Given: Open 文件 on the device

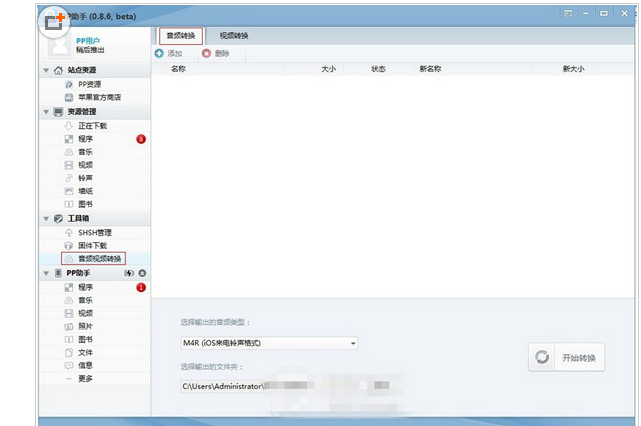Looking at the screenshot, I should (95, 352).
